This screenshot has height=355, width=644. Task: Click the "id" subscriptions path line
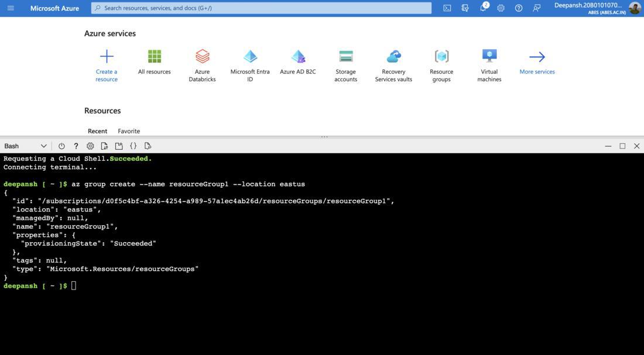coord(203,201)
